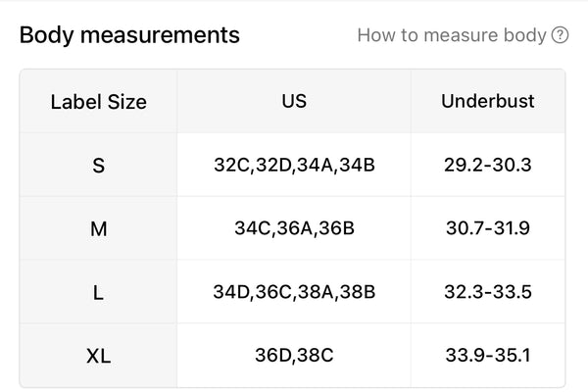This screenshot has width=588, height=392.
Task: Click the 32C,32D,34A,34B US sizes cell
Action: pos(294,165)
